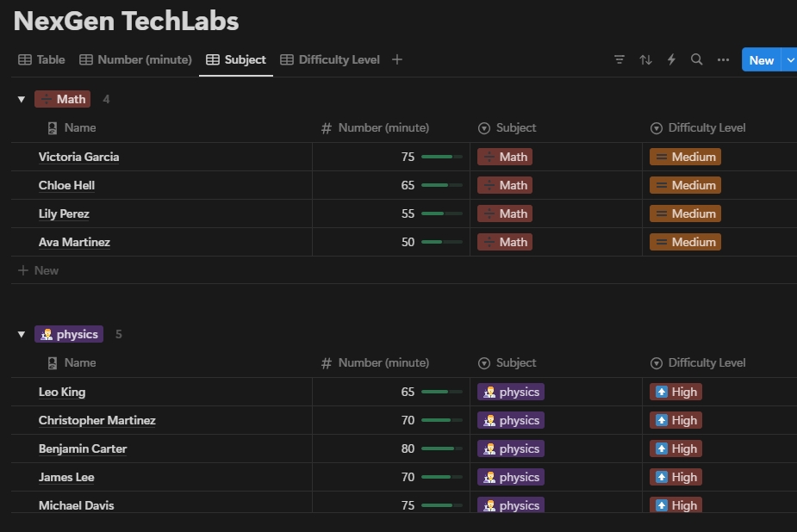Click the Number (minute) column header in Math group
The width and height of the screenshot is (797, 532).
pos(383,127)
